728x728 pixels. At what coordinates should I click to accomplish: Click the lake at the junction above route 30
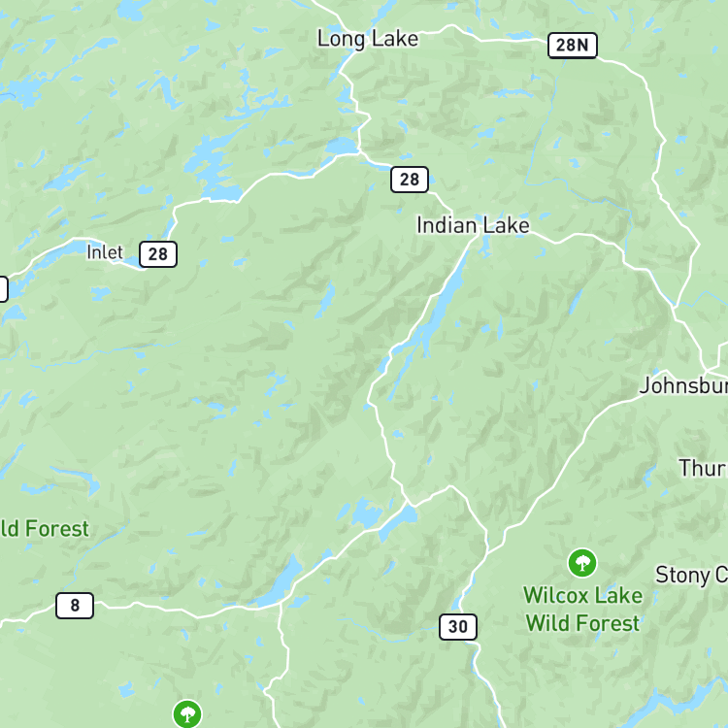[397, 522]
